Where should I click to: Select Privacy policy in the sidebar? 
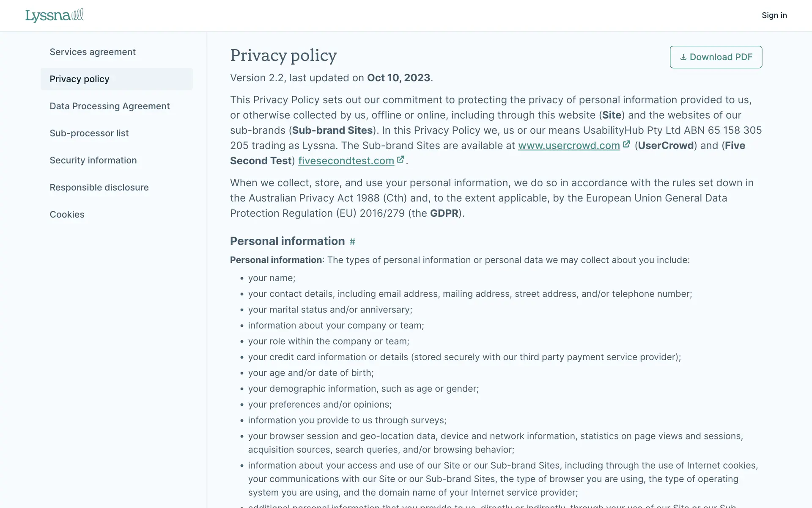[x=80, y=79]
